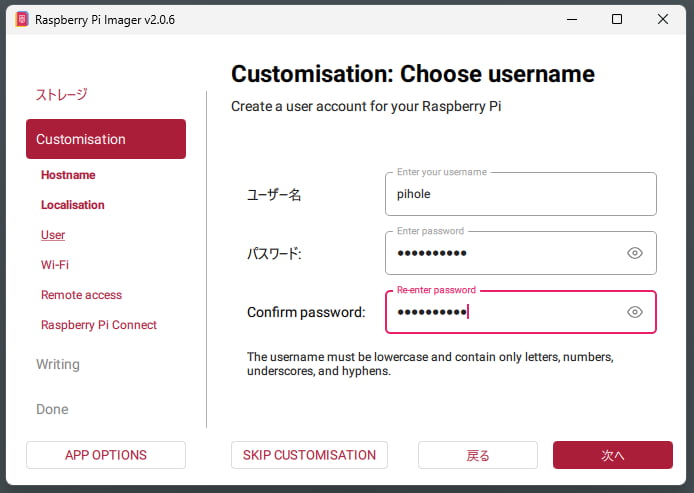Screen dimensions: 694x493
Task: Click the Writing step in sidebar
Action: 58,364
